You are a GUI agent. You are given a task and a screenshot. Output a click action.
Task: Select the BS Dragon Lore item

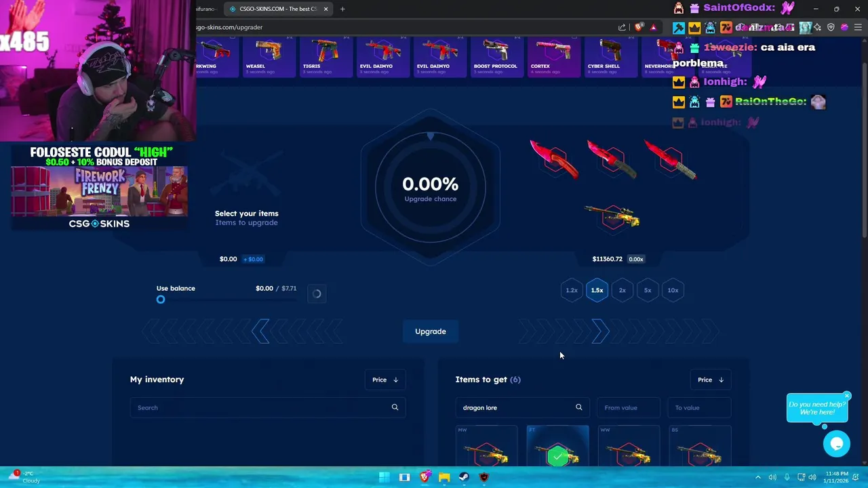pos(700,446)
